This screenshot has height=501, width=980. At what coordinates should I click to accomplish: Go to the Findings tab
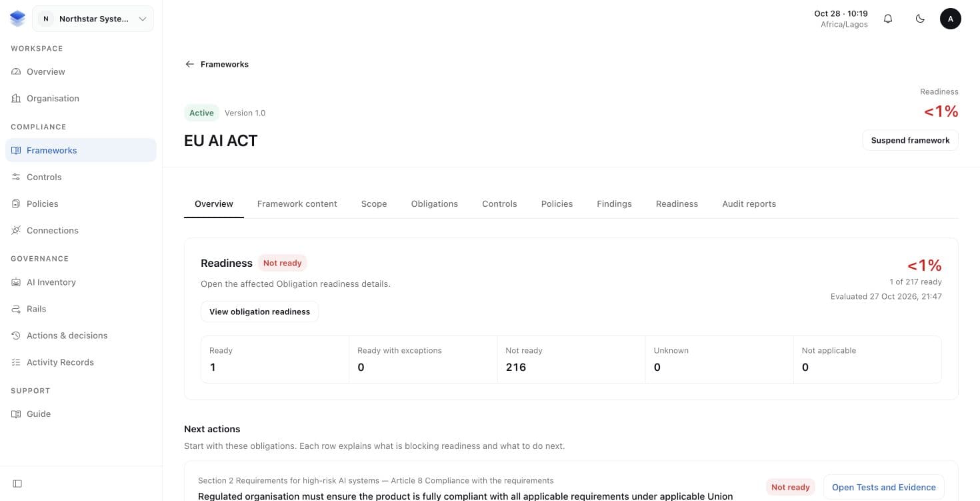tap(614, 203)
